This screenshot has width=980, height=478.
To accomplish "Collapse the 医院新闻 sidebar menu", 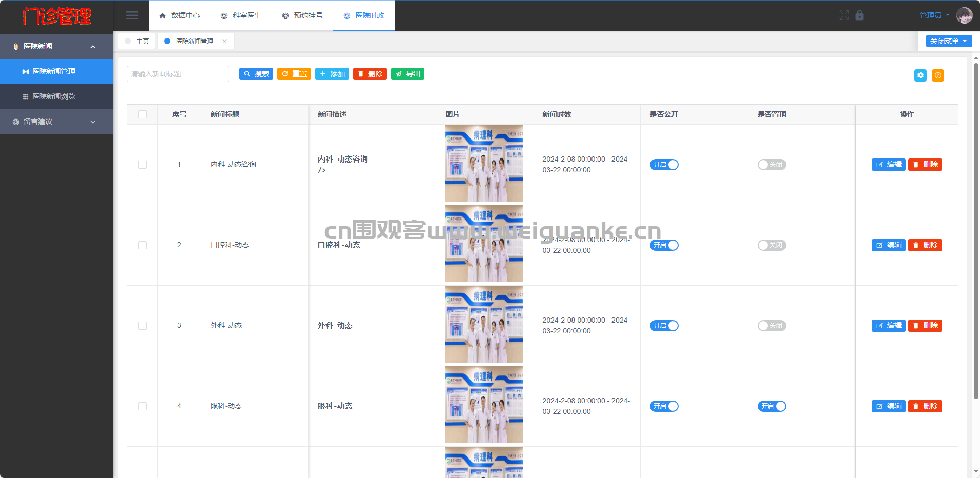I will 56,47.
